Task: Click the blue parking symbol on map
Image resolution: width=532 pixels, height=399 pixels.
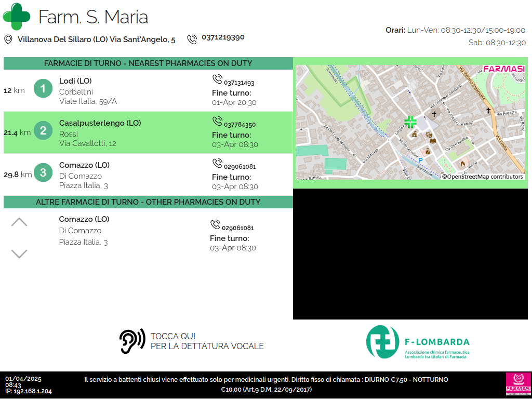Action: click(420, 161)
